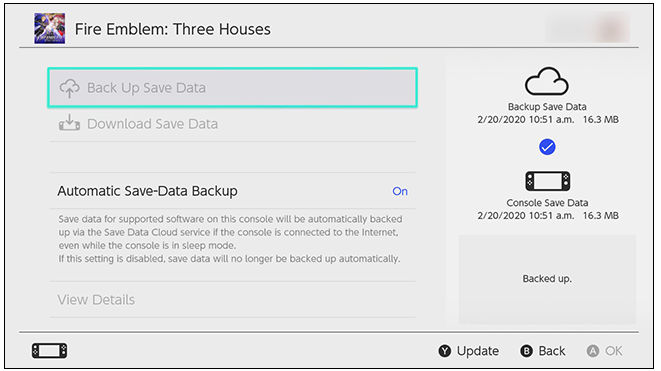This screenshot has height=371, width=661.
Task: Click the Update label in footer
Action: (x=478, y=351)
